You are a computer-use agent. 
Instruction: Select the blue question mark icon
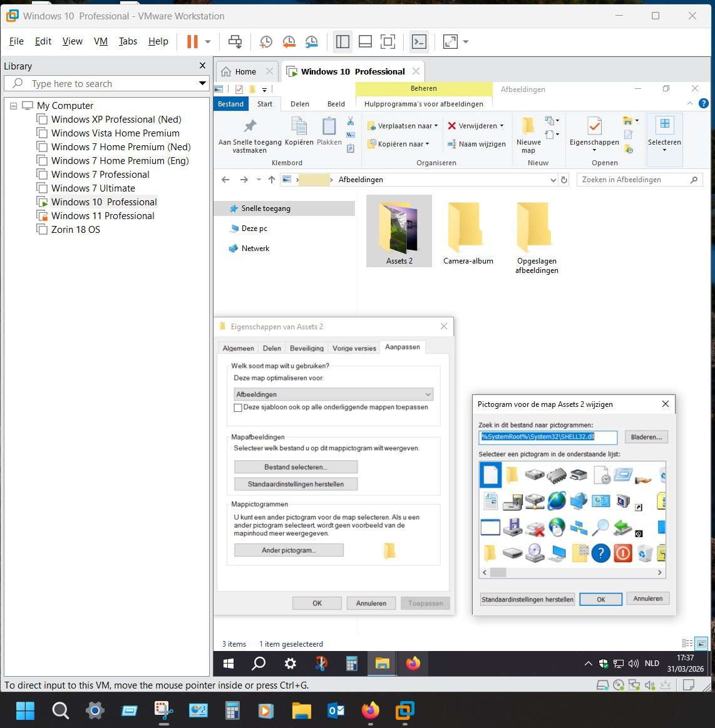coord(600,553)
